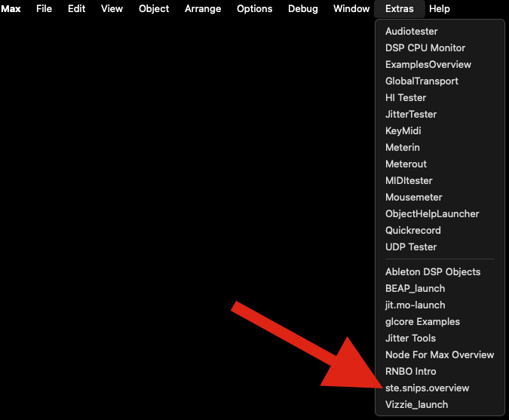The width and height of the screenshot is (509, 420).
Task: Launch Vizzie_launch from Extras
Action: pyautogui.click(x=416, y=405)
